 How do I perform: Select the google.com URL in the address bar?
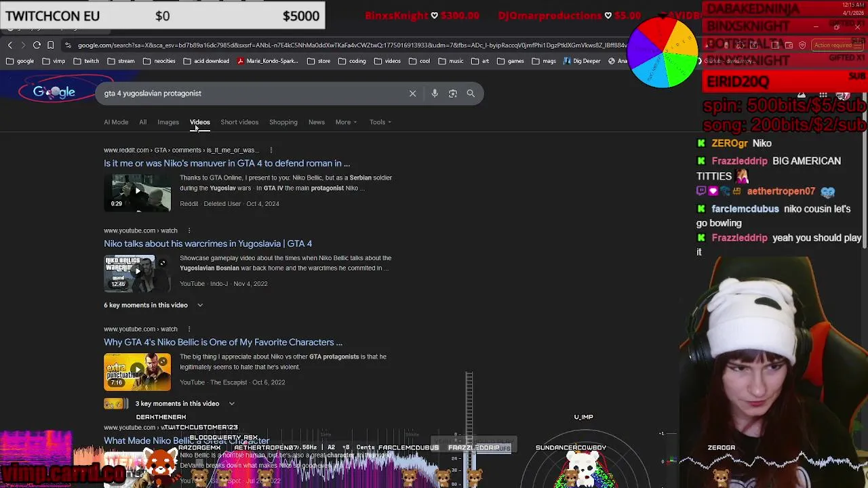coord(353,45)
